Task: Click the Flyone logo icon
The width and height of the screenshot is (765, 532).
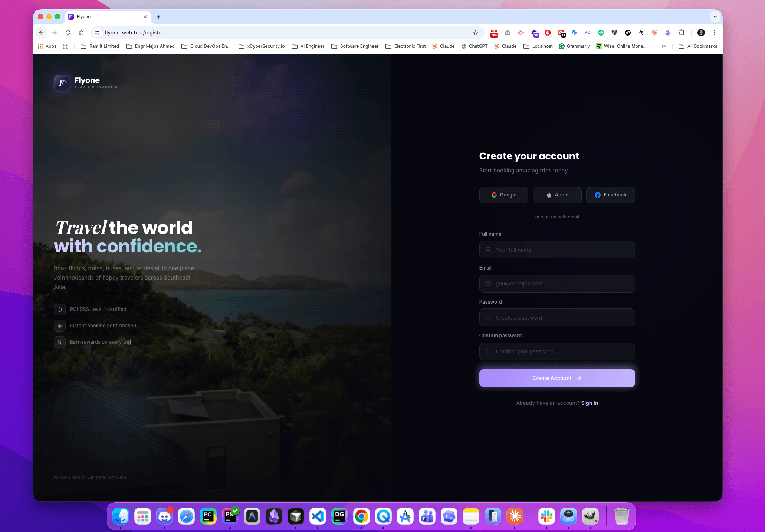Action: [62, 83]
